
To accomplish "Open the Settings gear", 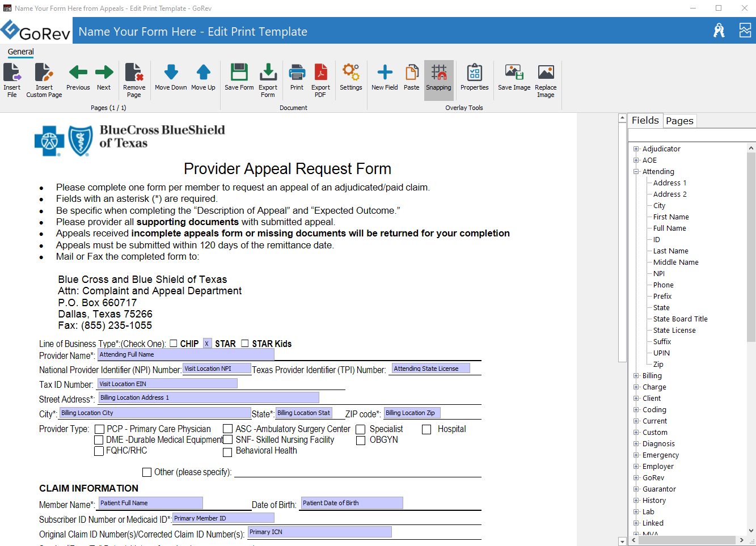I will click(x=351, y=77).
